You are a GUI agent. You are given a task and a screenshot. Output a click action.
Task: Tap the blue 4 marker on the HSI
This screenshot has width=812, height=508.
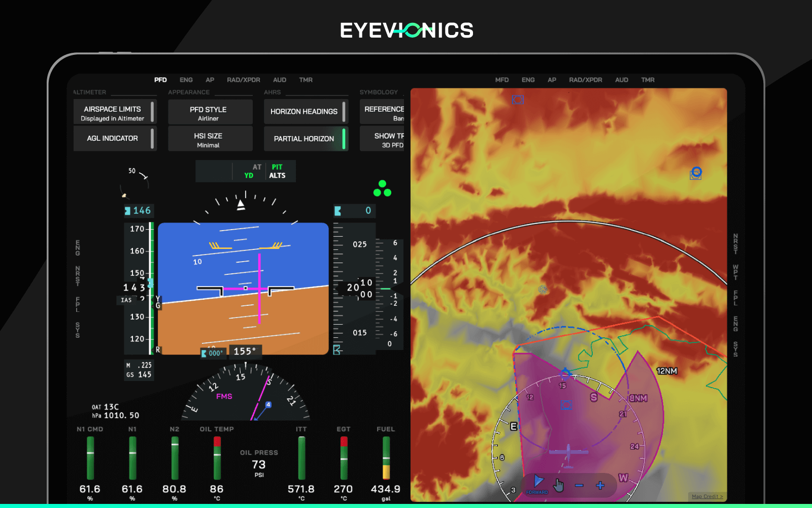268,405
